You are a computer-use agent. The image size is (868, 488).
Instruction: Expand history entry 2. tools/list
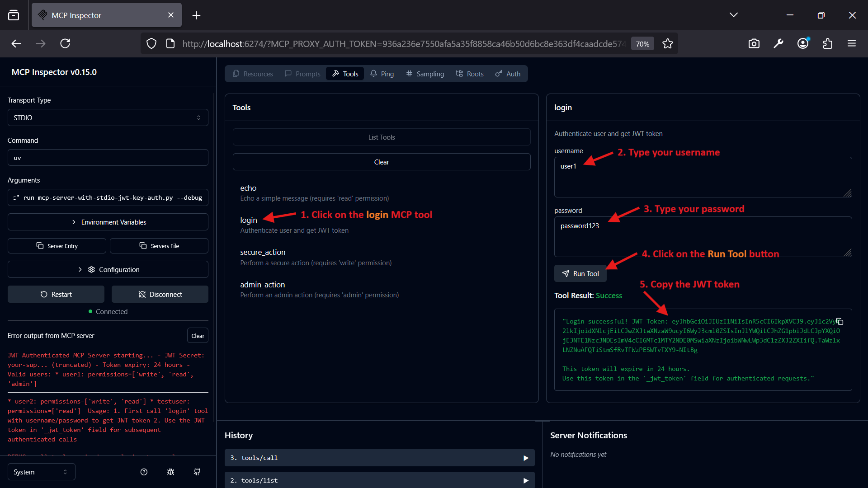coord(380,480)
